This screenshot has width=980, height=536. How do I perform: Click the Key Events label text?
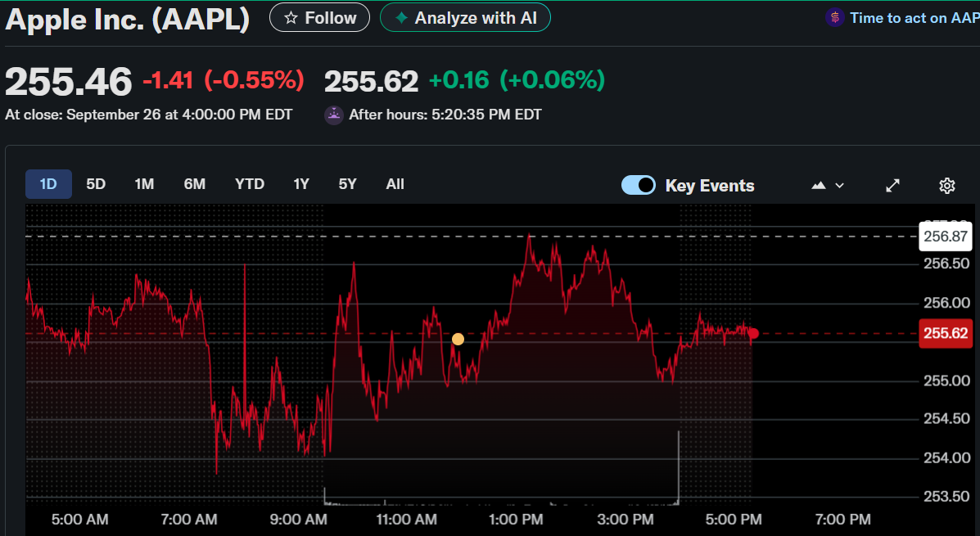point(709,186)
